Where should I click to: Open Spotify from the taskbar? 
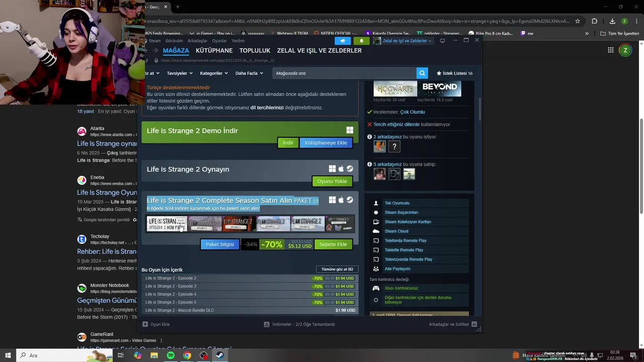coord(171,355)
